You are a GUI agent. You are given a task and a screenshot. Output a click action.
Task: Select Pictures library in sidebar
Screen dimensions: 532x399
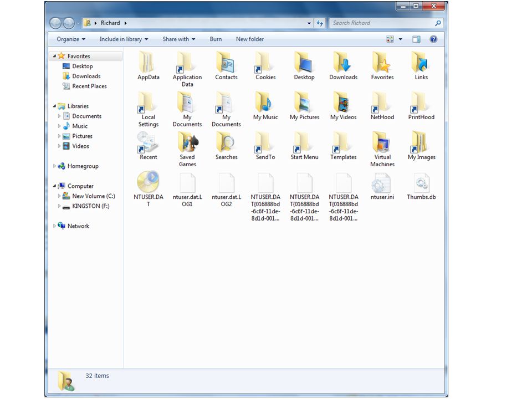coord(82,136)
